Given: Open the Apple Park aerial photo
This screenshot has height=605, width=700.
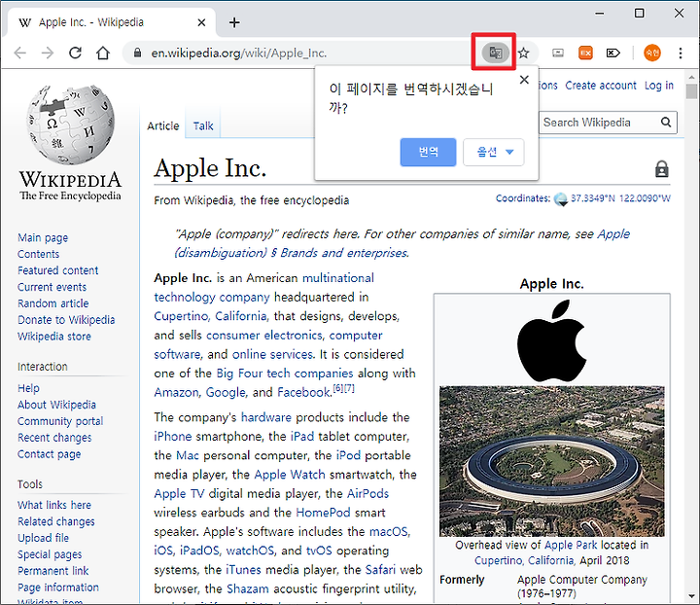Looking at the screenshot, I should click(552, 461).
